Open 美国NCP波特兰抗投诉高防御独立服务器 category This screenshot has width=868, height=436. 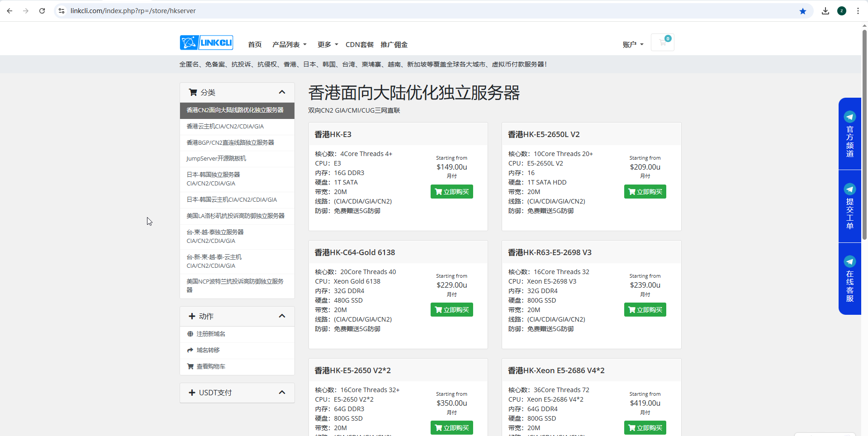237,286
